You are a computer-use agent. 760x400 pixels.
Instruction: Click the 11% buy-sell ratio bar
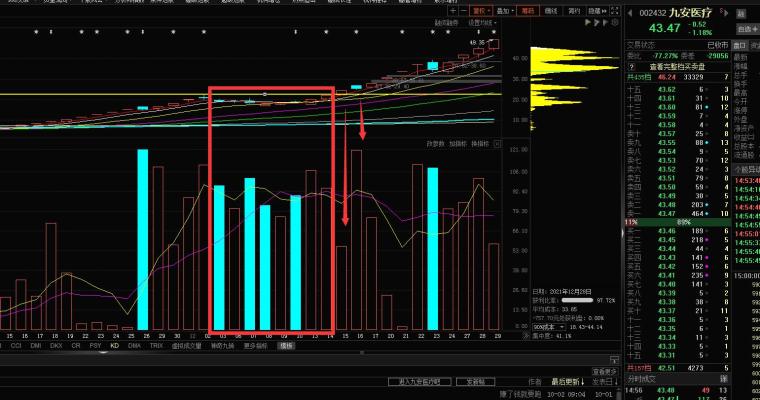pos(631,221)
